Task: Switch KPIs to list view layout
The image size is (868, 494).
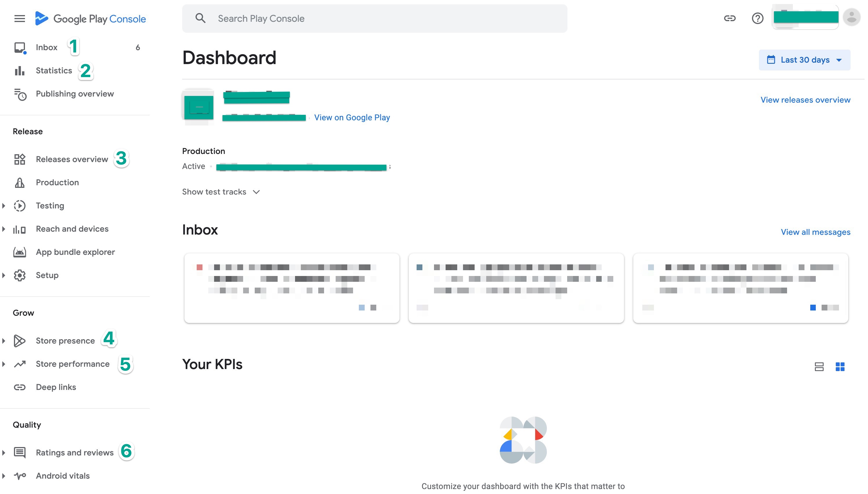Action: pos(819,366)
